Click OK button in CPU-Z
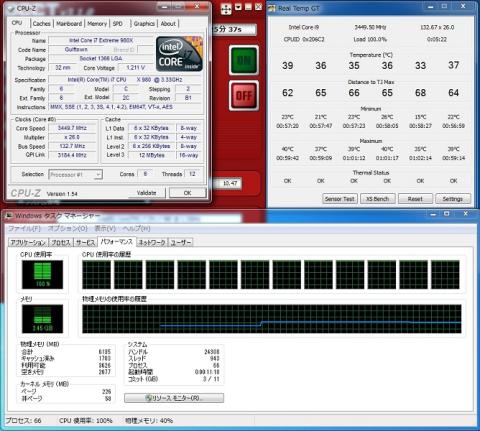480x431 pixels. point(187,193)
